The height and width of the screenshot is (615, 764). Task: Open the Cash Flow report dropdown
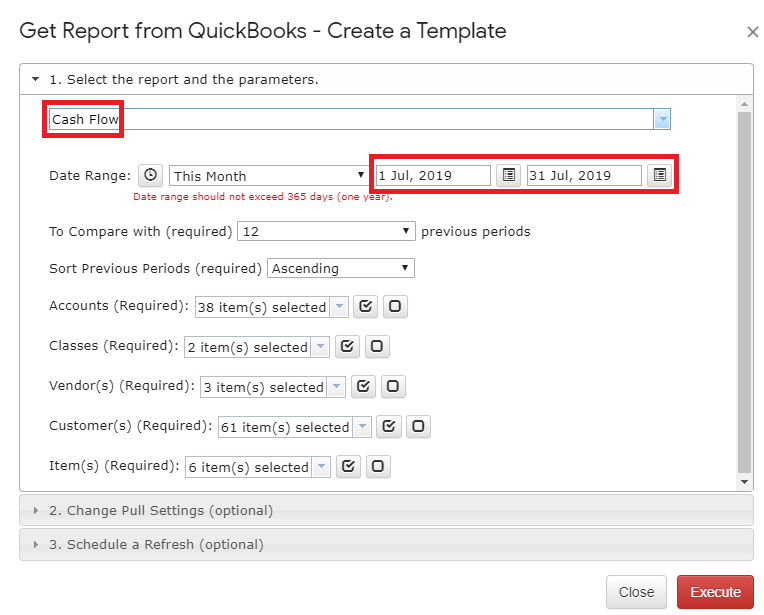point(661,120)
